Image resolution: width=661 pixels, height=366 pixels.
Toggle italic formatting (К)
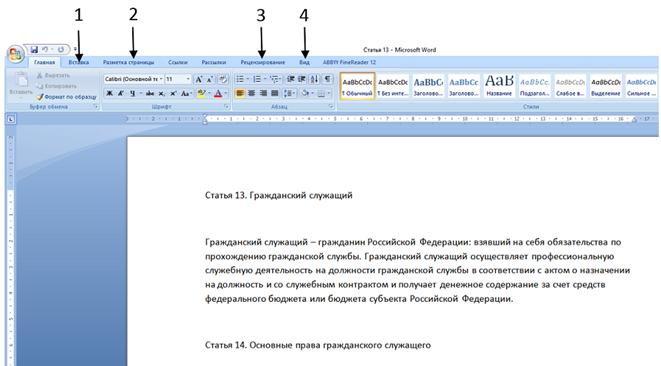[x=121, y=93]
